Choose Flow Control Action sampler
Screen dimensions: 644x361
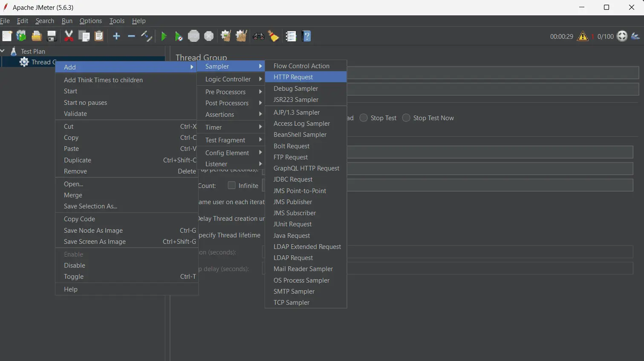[x=306, y=66]
